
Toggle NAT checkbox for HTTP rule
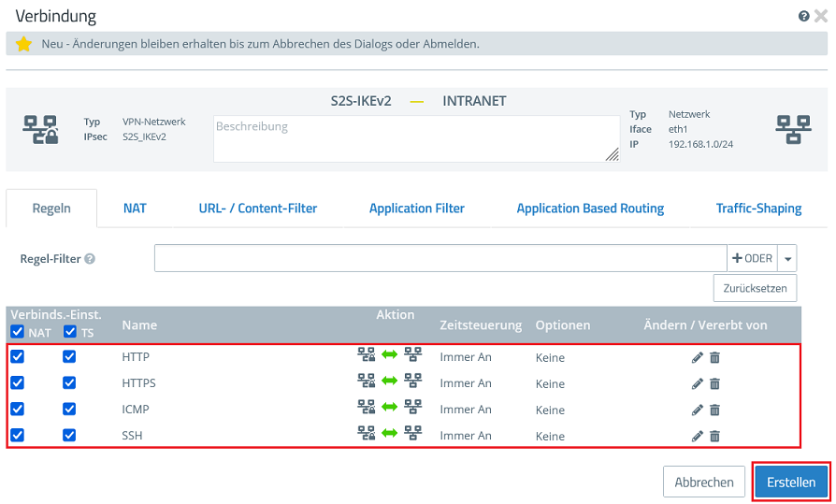[17, 356]
